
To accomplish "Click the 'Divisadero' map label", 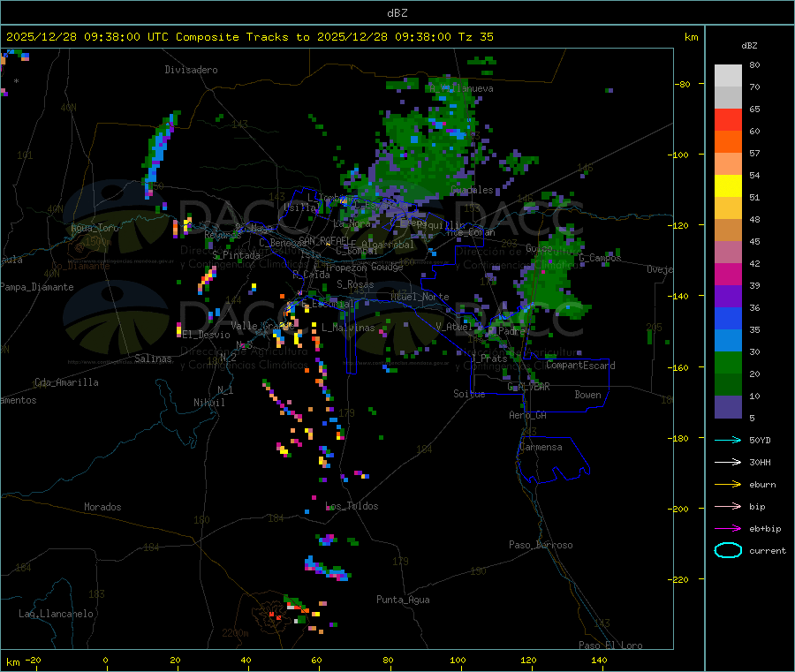I will coord(191,70).
